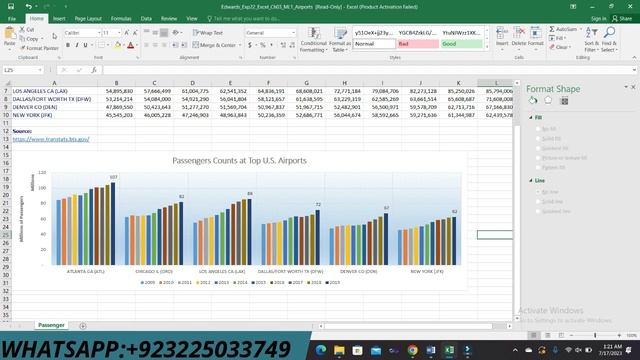Select the Solid fill radio option
The width and height of the screenshot is (640, 360).
538,138
